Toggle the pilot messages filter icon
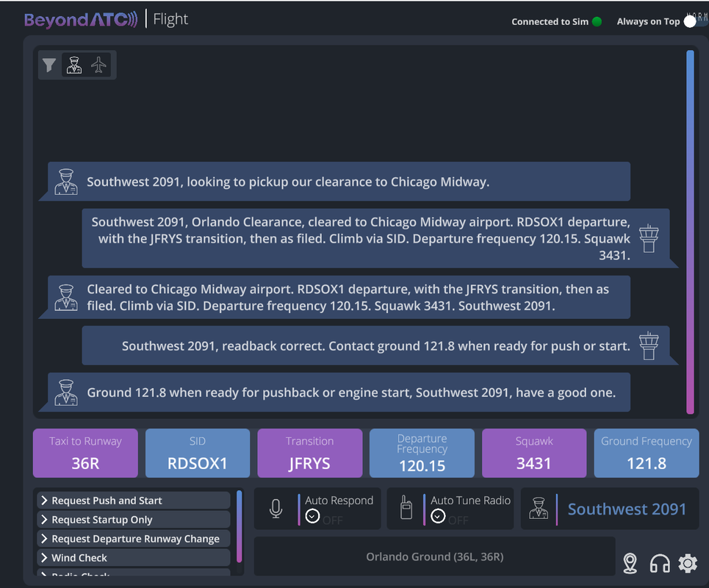 pyautogui.click(x=74, y=65)
